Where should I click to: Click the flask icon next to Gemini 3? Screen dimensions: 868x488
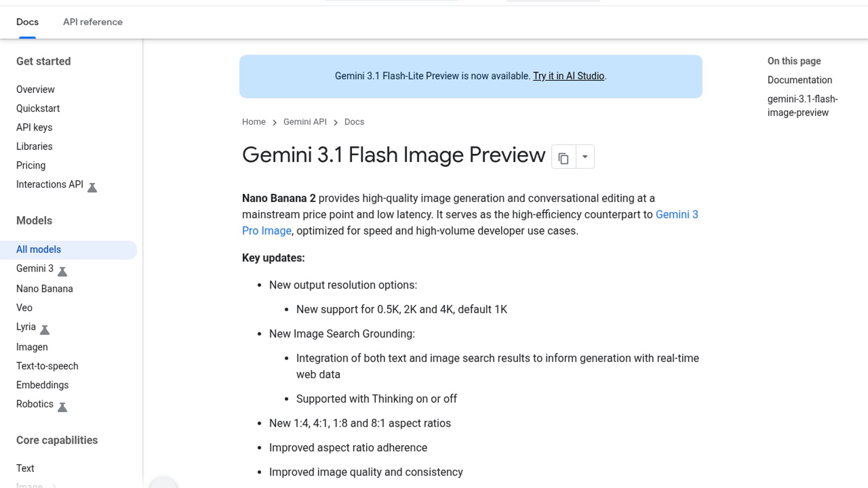(x=62, y=271)
